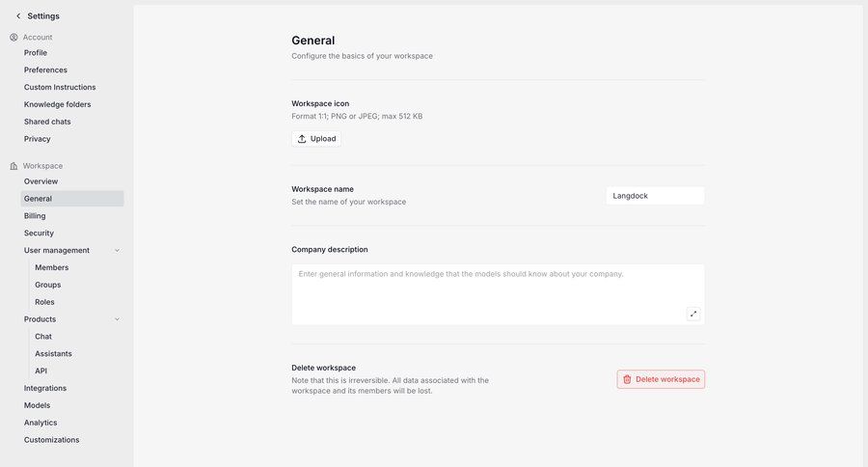868x467 pixels.
Task: Go to Custom Instructions
Action: click(60, 87)
